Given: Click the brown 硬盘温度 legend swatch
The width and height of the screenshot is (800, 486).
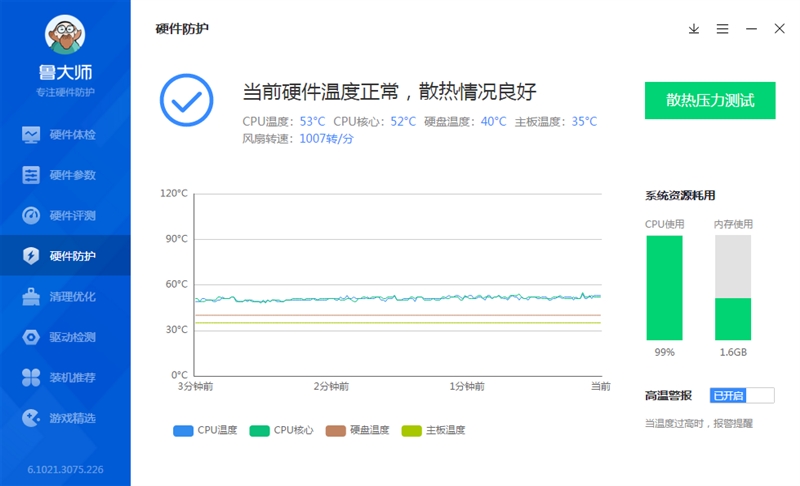Looking at the screenshot, I should point(336,430).
